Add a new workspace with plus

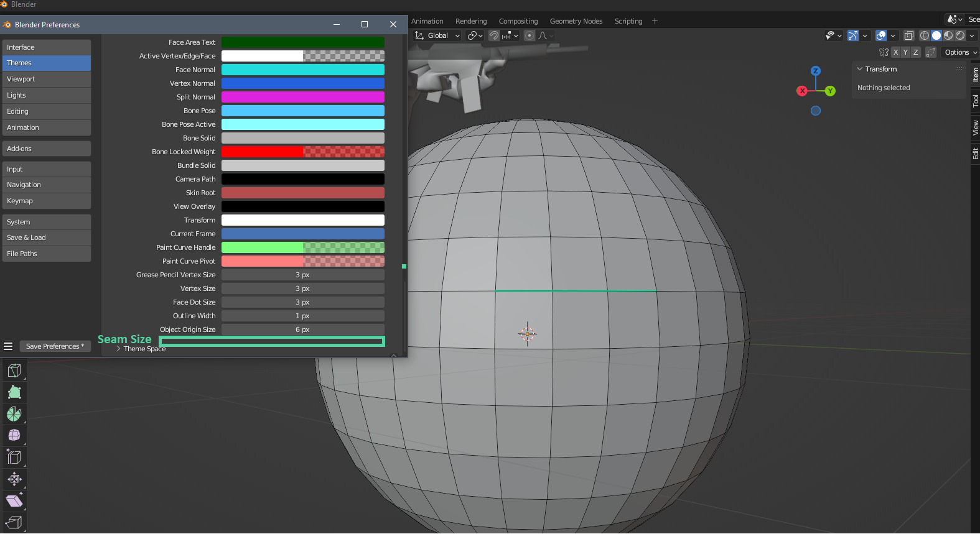(655, 21)
